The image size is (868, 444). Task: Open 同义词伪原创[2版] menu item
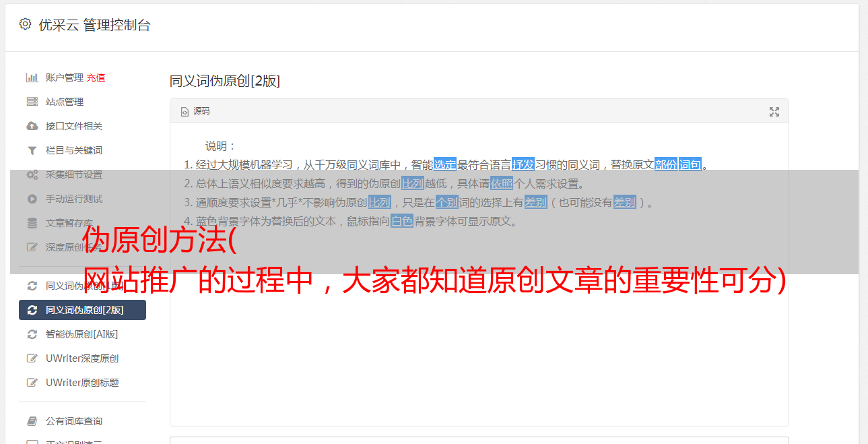82,310
